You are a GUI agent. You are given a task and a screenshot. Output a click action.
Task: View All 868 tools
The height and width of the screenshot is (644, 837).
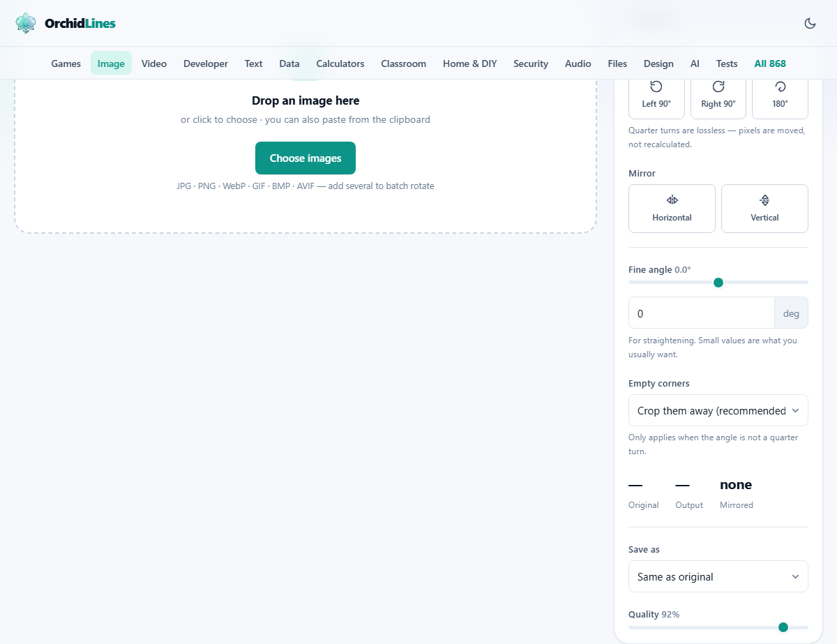point(770,63)
